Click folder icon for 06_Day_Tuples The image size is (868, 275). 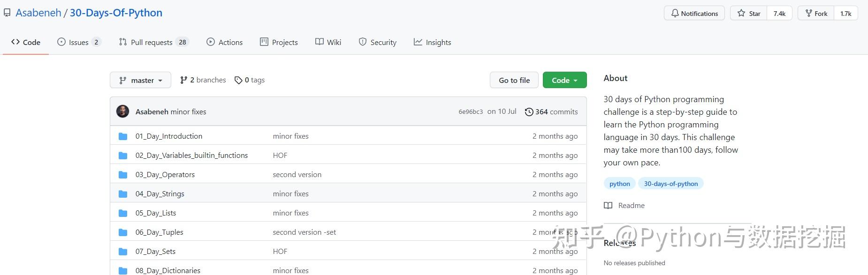tap(123, 232)
